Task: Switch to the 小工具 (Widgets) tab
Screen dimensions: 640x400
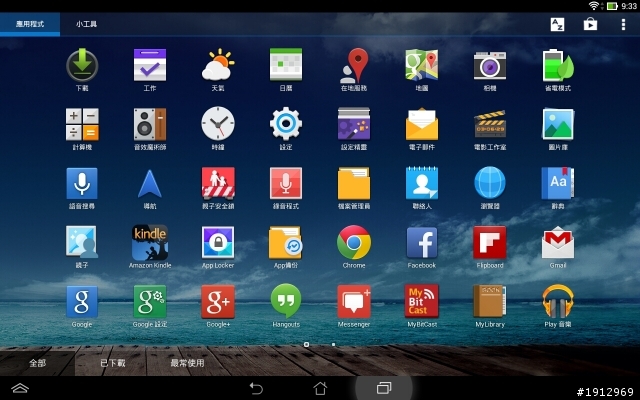Action: pyautogui.click(x=86, y=24)
